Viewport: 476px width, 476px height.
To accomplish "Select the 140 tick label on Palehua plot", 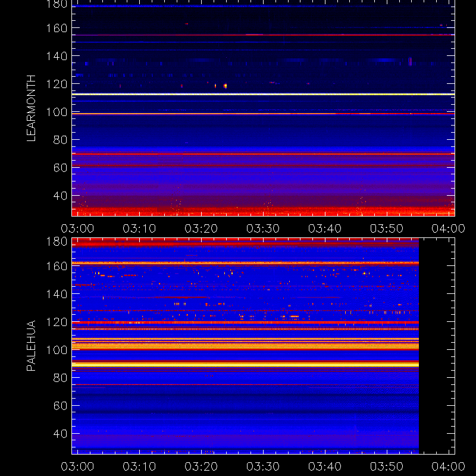I will pyautogui.click(x=57, y=294).
